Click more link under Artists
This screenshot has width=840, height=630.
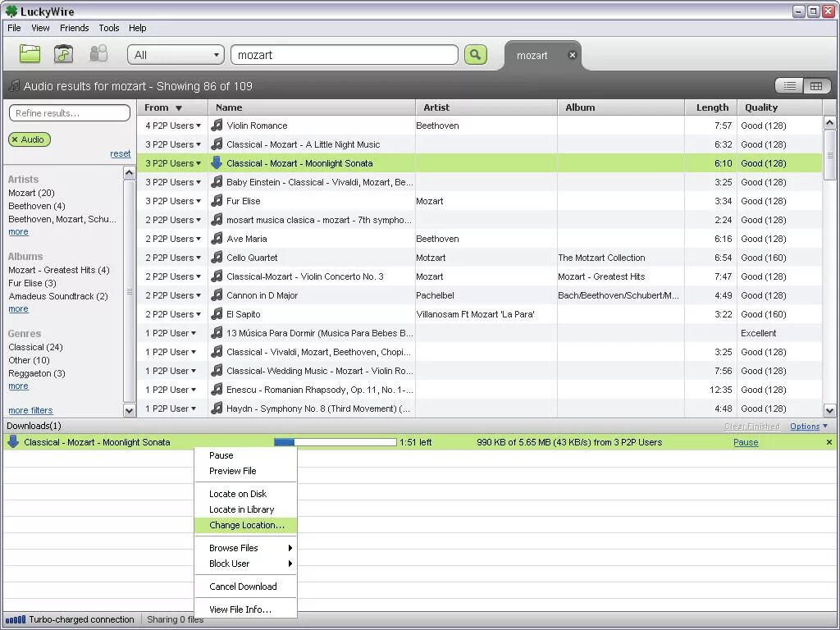click(x=18, y=232)
